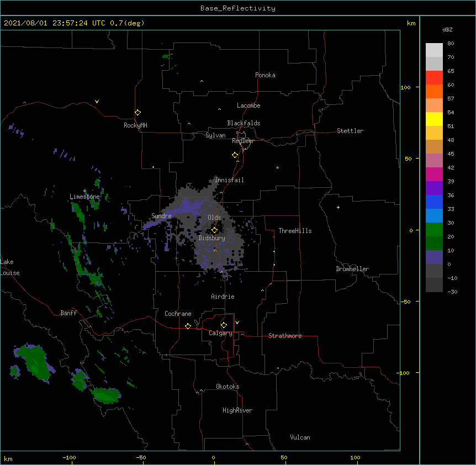Image resolution: width=476 pixels, height=465 pixels.
Task: Click the white asterisk marker above Limestone
Action: tap(84, 191)
